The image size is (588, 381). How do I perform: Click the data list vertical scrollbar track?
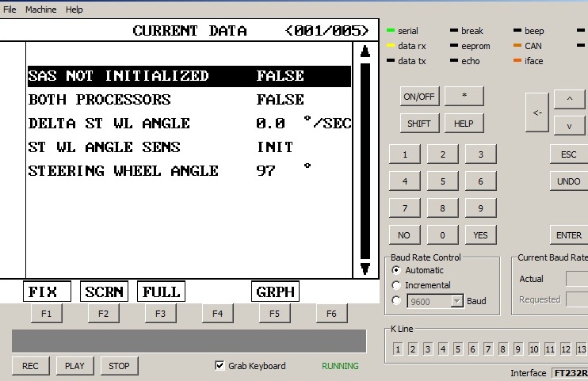tap(365, 158)
